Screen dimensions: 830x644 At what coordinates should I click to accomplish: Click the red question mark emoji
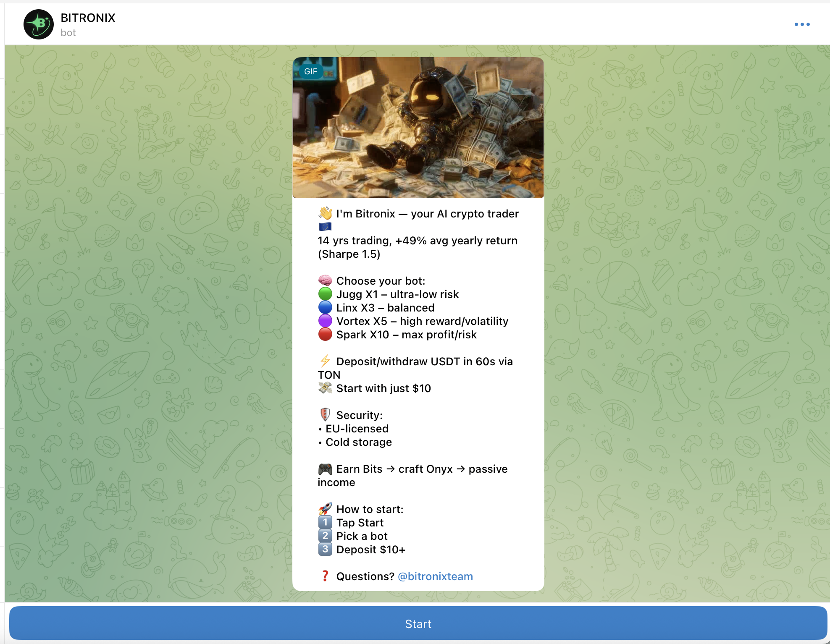[325, 576]
